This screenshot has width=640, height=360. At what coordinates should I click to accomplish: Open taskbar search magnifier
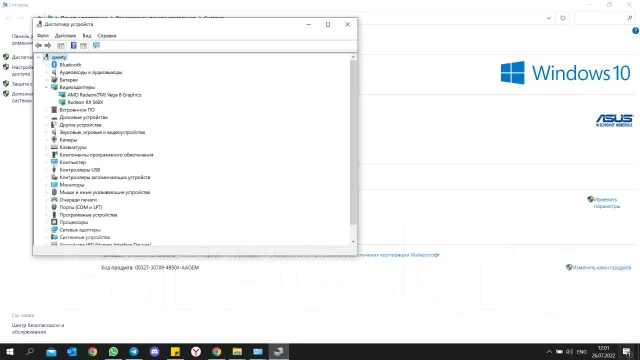30,351
